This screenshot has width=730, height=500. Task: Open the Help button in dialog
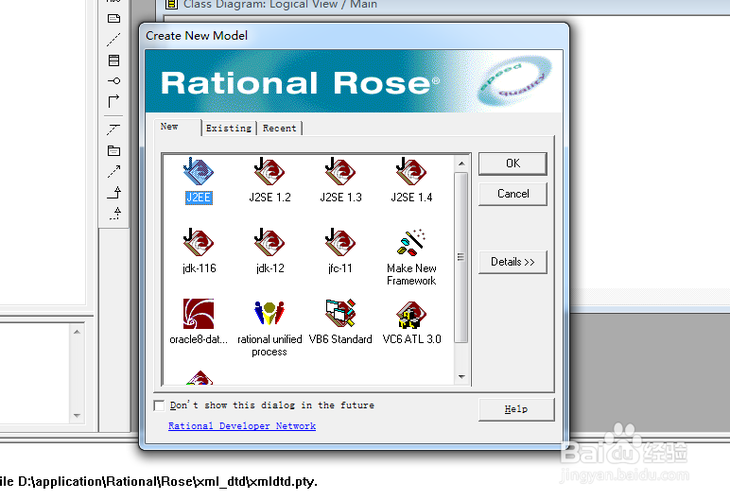point(516,409)
